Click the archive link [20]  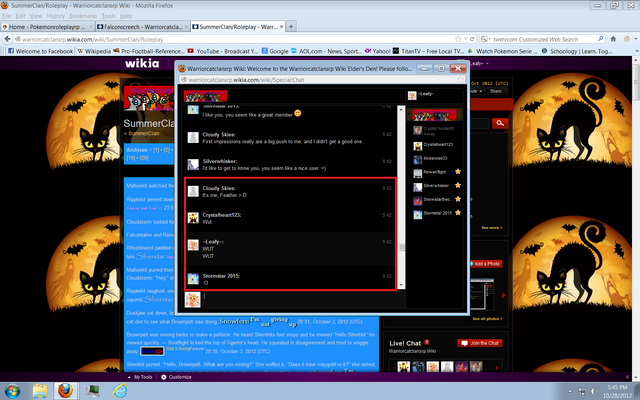(144, 158)
